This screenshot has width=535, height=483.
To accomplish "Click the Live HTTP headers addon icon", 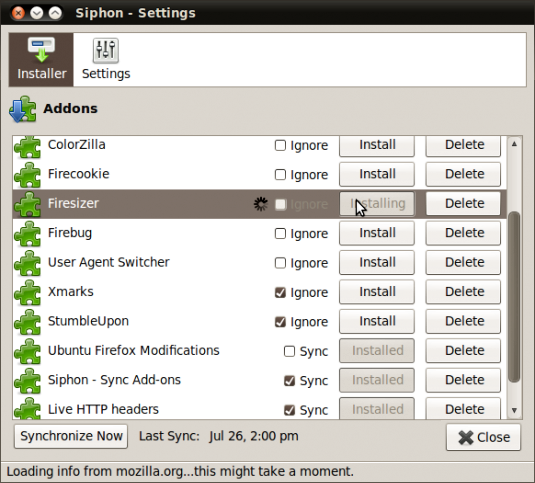I will click(x=27, y=409).
